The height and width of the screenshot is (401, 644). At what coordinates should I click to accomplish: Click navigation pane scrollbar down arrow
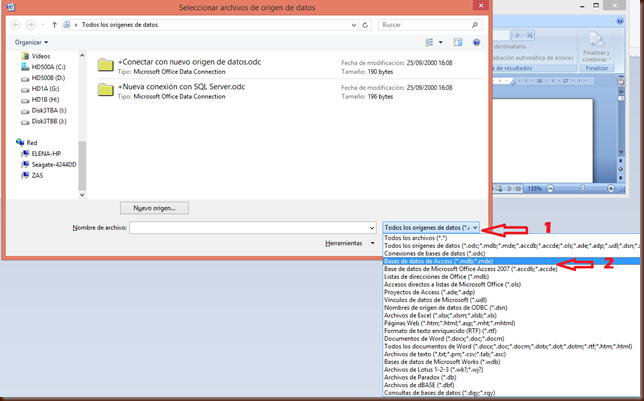pos(82,195)
